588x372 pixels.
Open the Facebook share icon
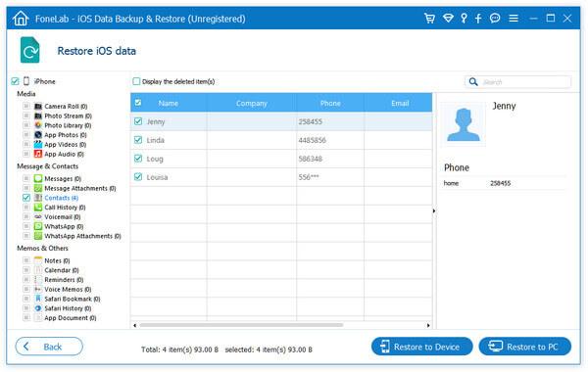coord(478,19)
